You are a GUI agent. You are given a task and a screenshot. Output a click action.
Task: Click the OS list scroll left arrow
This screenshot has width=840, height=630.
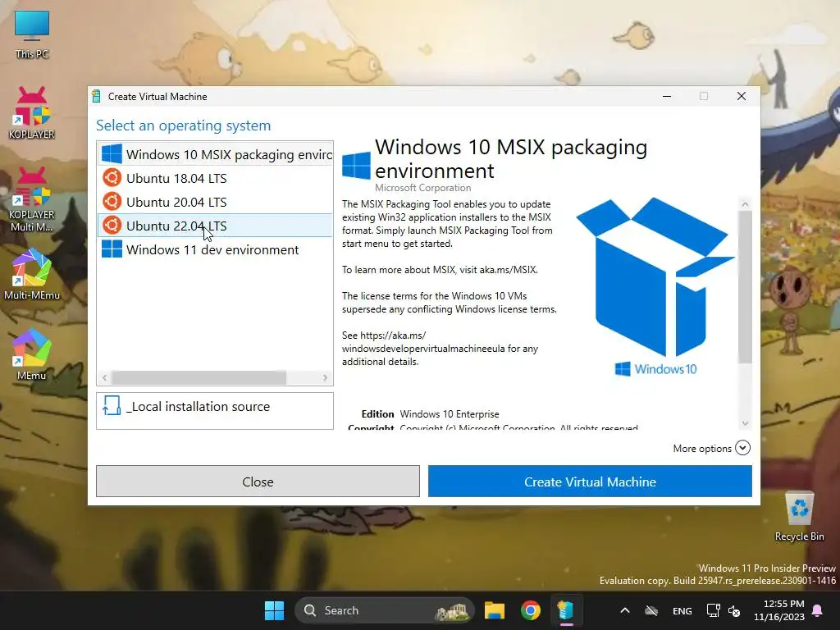click(104, 377)
